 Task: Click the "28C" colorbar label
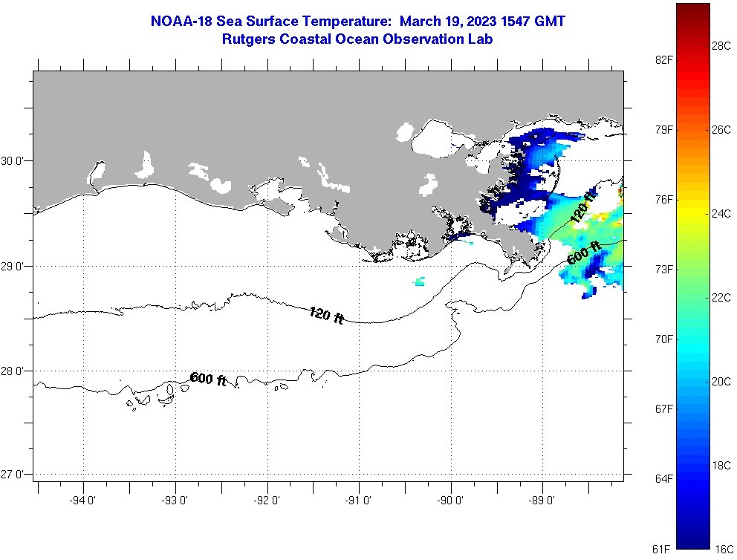[721, 45]
